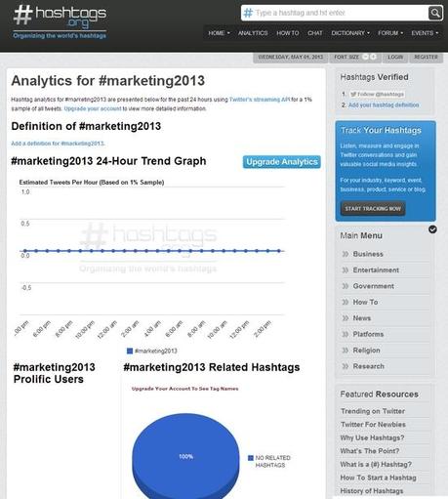
Task: Open What's The Point? resource
Action: [x=370, y=451]
